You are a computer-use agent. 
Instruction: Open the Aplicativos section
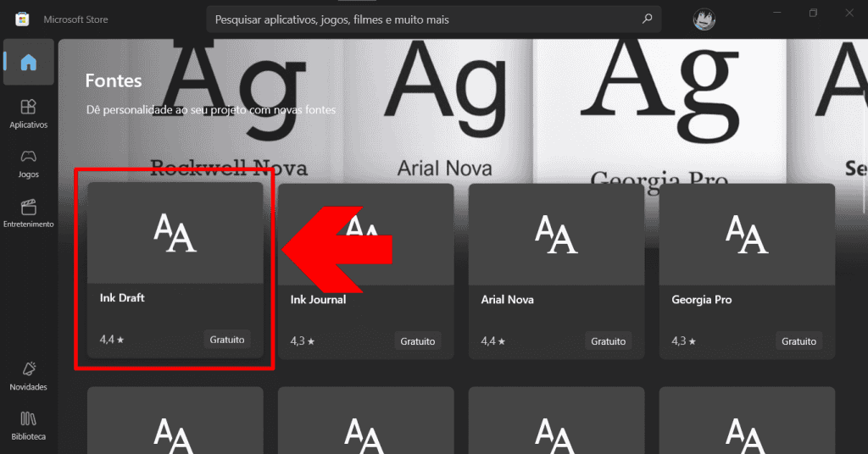[x=29, y=113]
